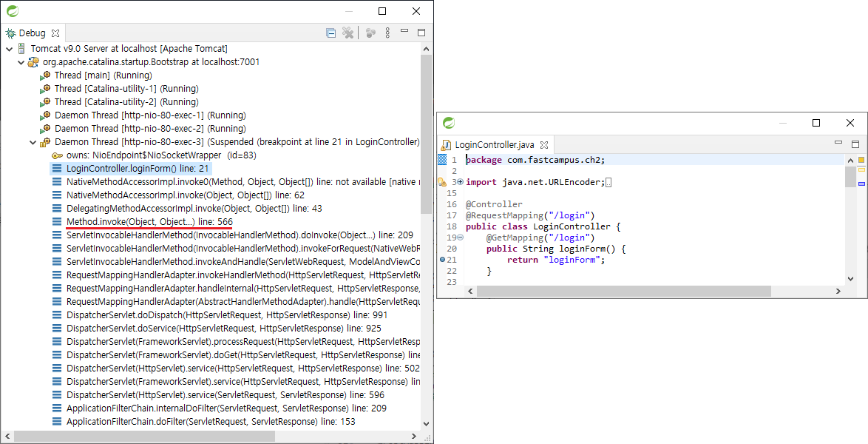The image size is (868, 444).
Task: Collapse all in Debug view toolbar
Action: pyautogui.click(x=331, y=33)
